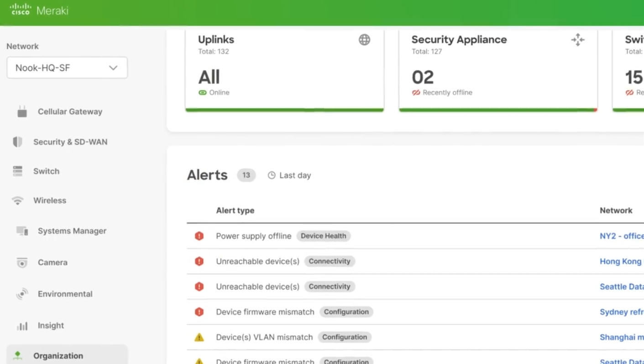
Task: Click the Connectivity tag on Hong Kong alert
Action: coord(329,261)
